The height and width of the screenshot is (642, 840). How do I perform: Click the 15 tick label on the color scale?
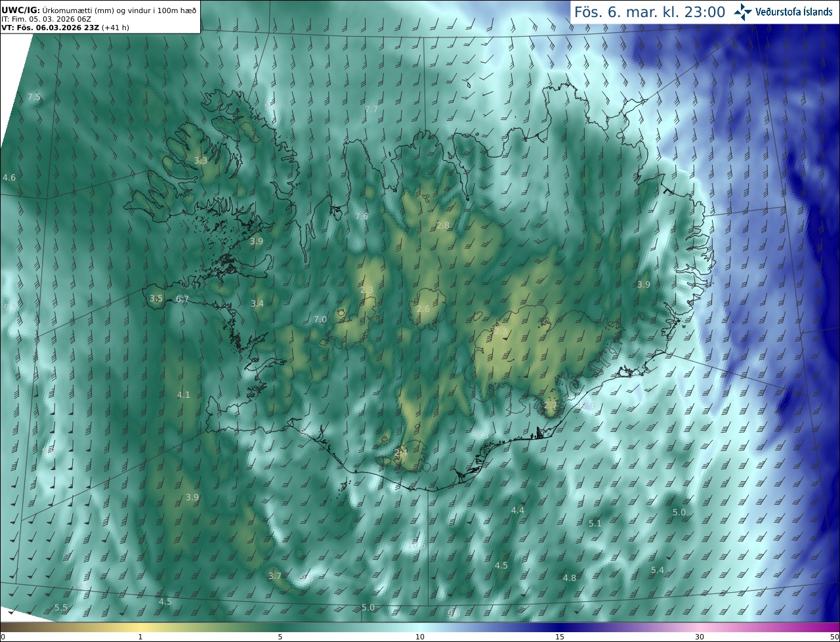point(560,637)
